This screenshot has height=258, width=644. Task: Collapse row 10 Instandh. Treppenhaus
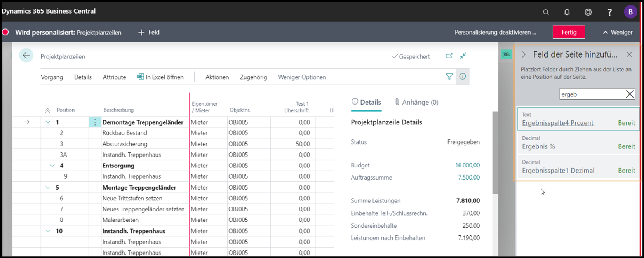point(48,231)
